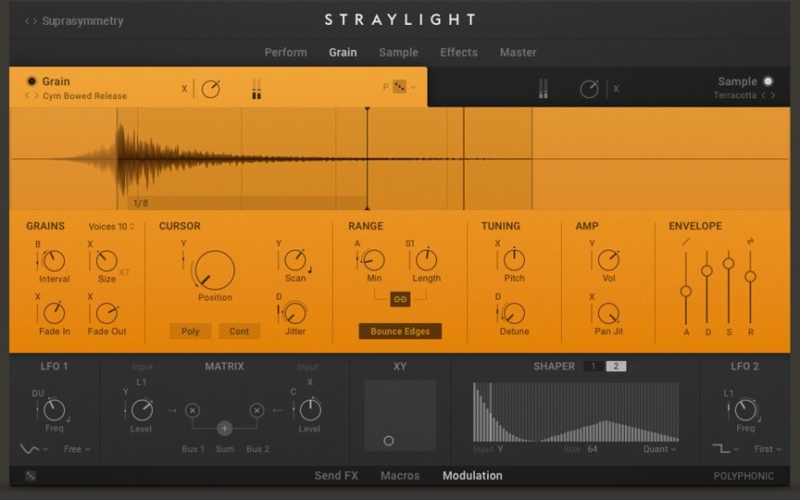Open the LFO 2 First mode dropdown

point(768,449)
